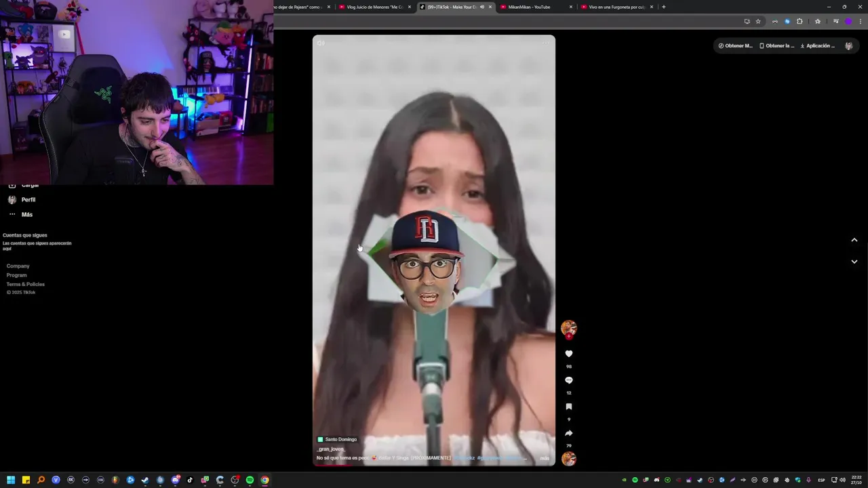Open the network icon in system tray
The width and height of the screenshot is (868, 488).
[834, 480]
